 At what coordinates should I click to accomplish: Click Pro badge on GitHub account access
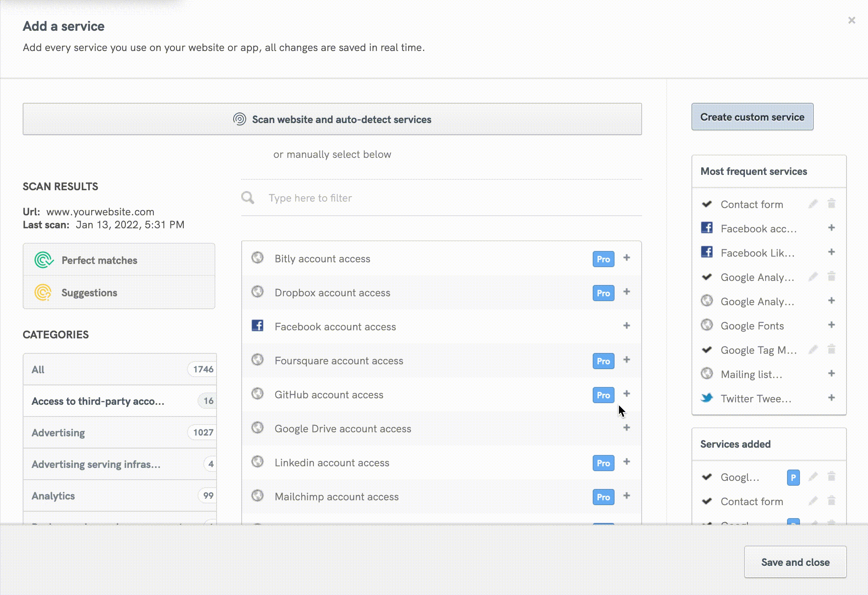[603, 395]
